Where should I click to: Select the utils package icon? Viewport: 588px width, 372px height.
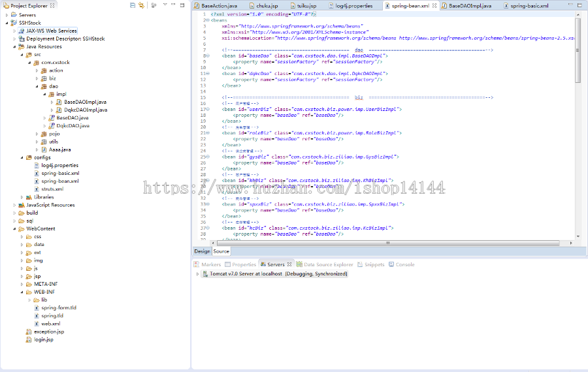click(44, 142)
